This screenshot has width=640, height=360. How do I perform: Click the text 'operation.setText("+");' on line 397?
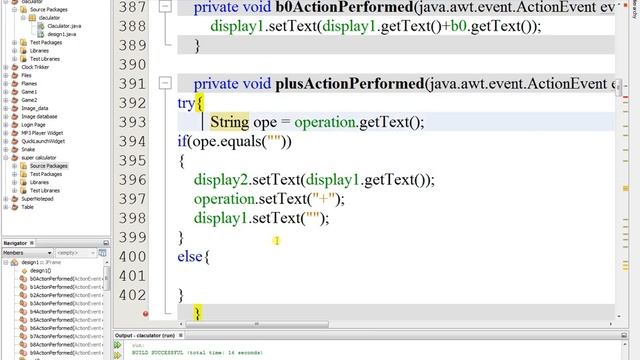[269, 199]
